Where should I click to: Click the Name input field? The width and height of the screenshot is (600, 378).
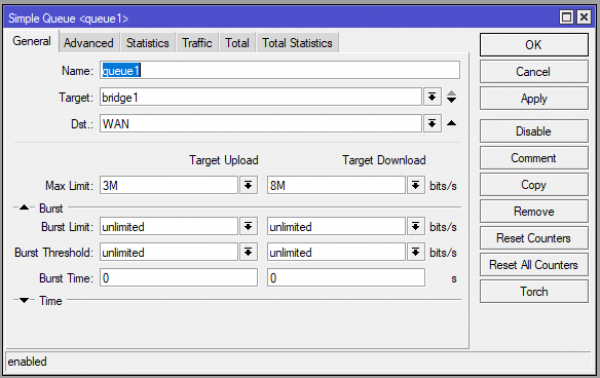[280, 70]
